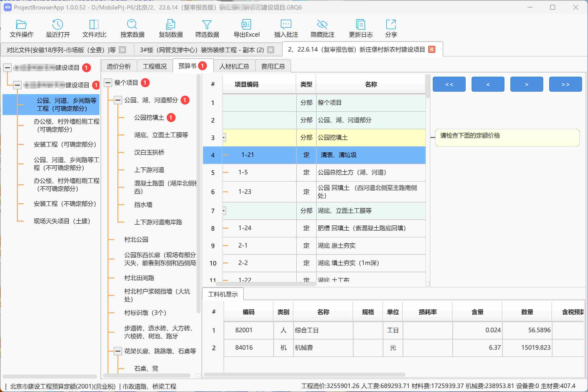Close the 3#楼 装饰装修工程 tab
Image resolution: width=588 pixels, height=392 pixels.
pos(270,50)
